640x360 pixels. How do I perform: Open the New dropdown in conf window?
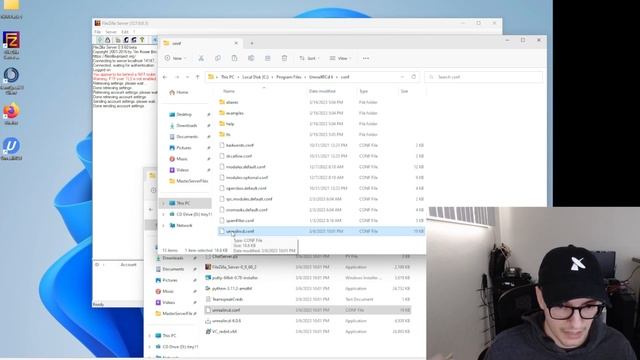click(x=175, y=58)
